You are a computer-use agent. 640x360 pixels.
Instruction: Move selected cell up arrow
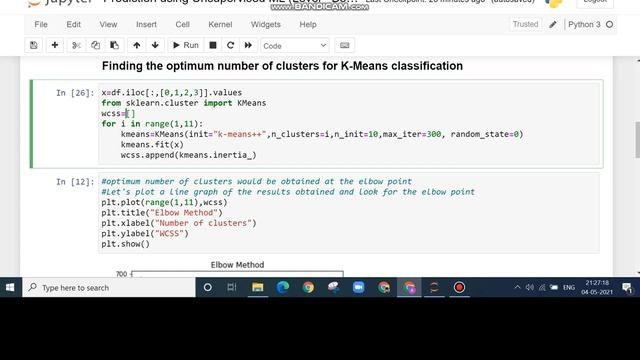point(137,45)
